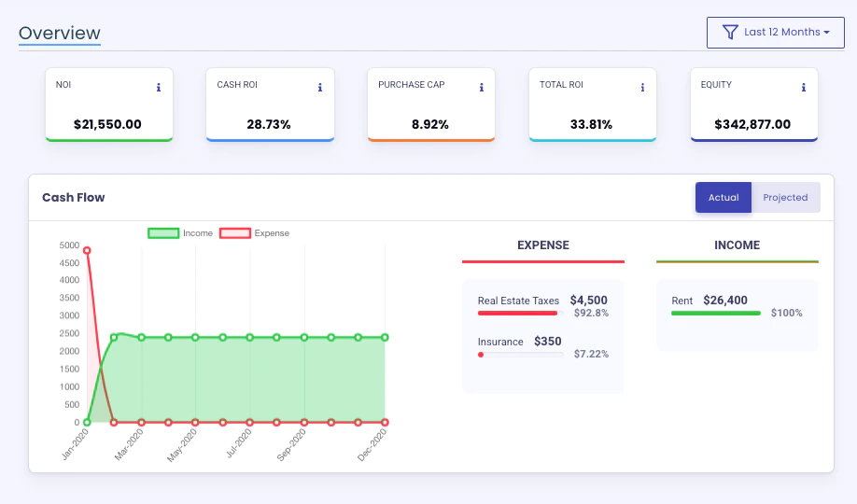Click the Real Estate Taxes progress bar

[x=520, y=314]
